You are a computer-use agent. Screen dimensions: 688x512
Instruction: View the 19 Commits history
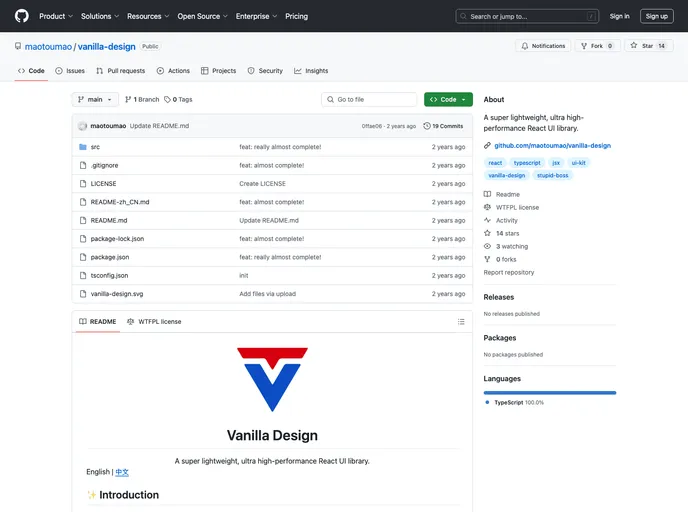443,126
